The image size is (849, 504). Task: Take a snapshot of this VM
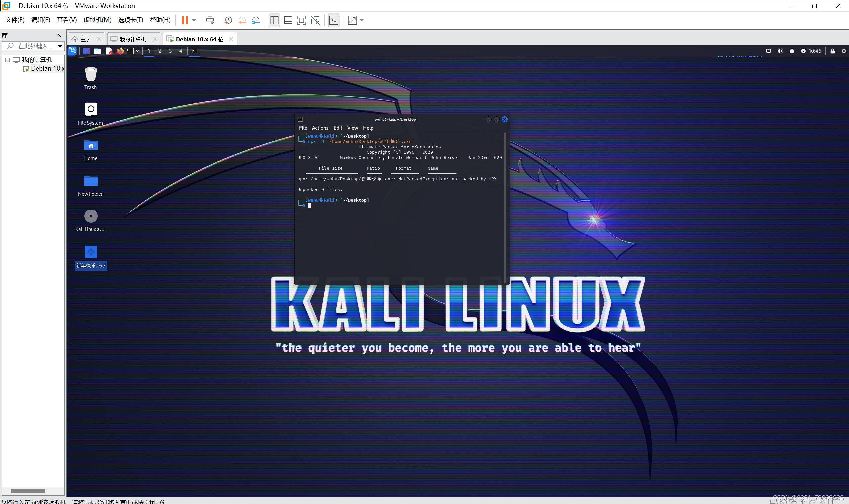click(x=228, y=20)
